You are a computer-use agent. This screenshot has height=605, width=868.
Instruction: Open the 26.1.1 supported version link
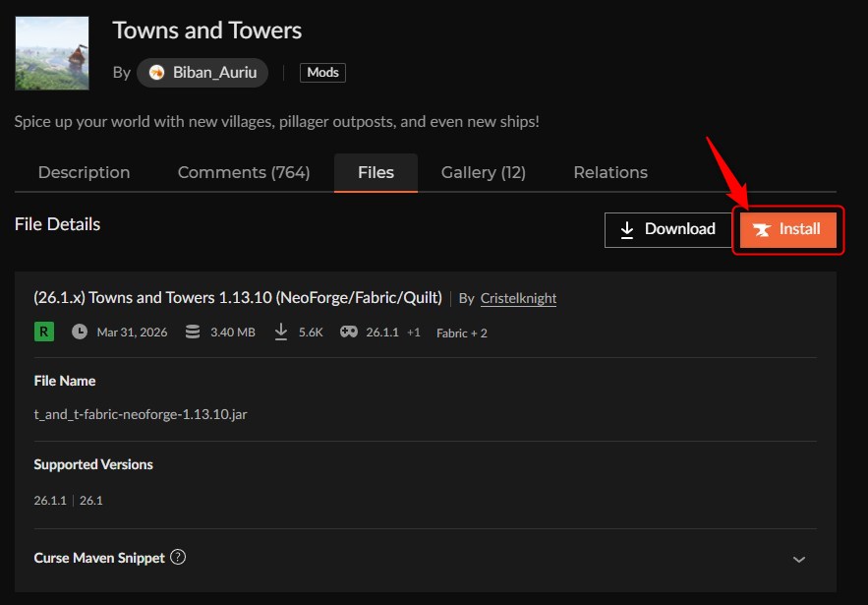[x=50, y=500]
